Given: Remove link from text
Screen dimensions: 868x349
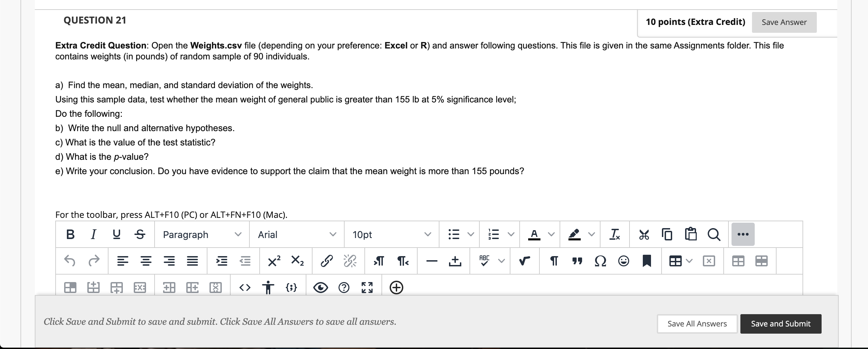Looking at the screenshot, I should (x=350, y=261).
